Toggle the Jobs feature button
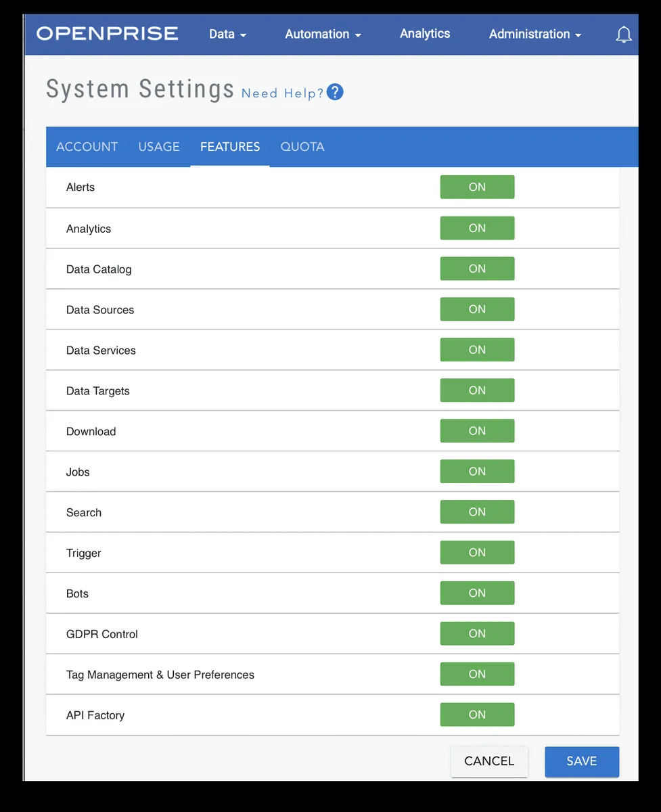Screen dimensions: 661x812 click(x=477, y=471)
